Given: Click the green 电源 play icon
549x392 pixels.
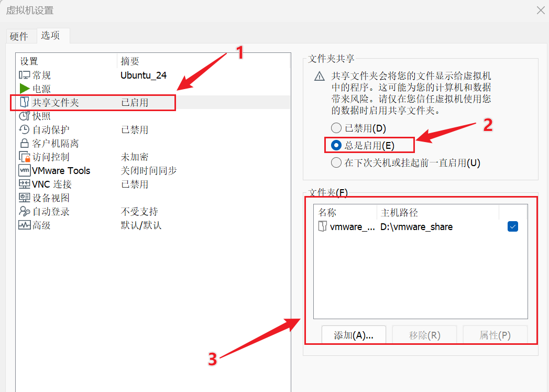Looking at the screenshot, I should click(24, 89).
